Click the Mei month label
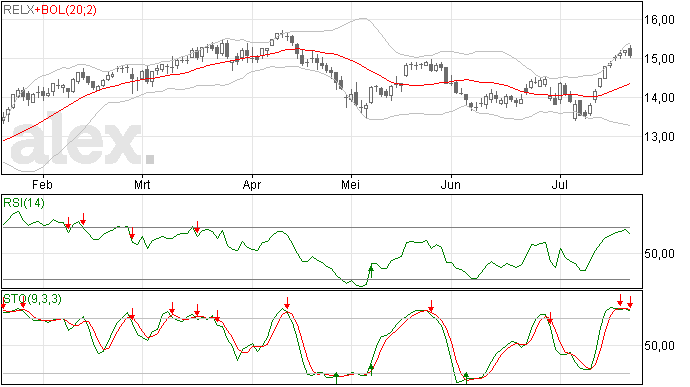This screenshot has width=690, height=387. click(350, 184)
